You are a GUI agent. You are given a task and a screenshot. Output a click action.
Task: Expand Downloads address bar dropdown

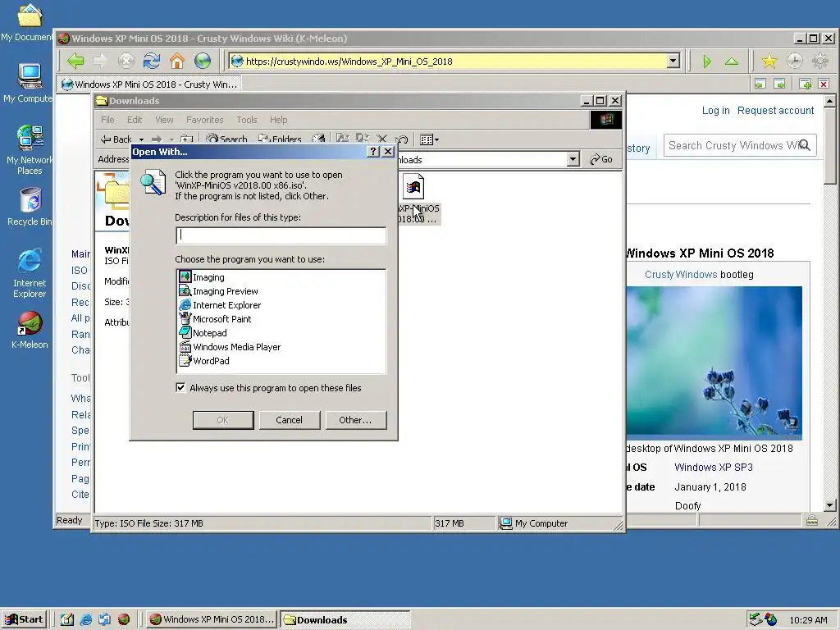573,159
